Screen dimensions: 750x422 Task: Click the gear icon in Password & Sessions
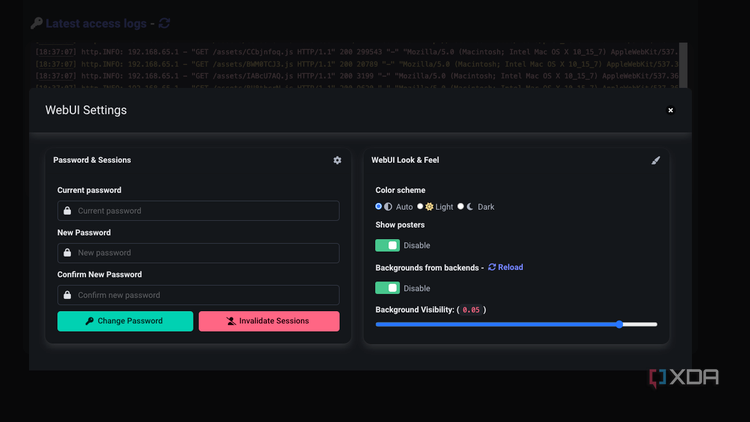[x=337, y=160]
